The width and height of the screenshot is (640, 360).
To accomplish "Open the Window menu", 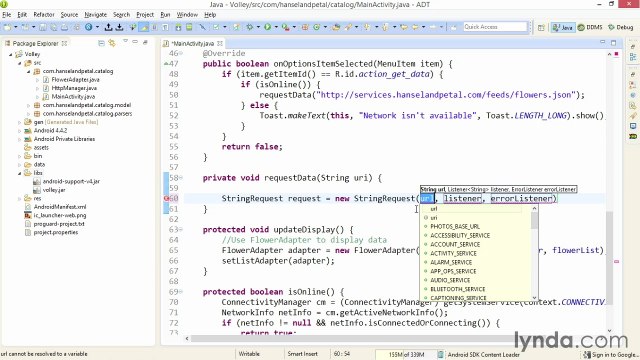I will pyautogui.click(x=187, y=15).
